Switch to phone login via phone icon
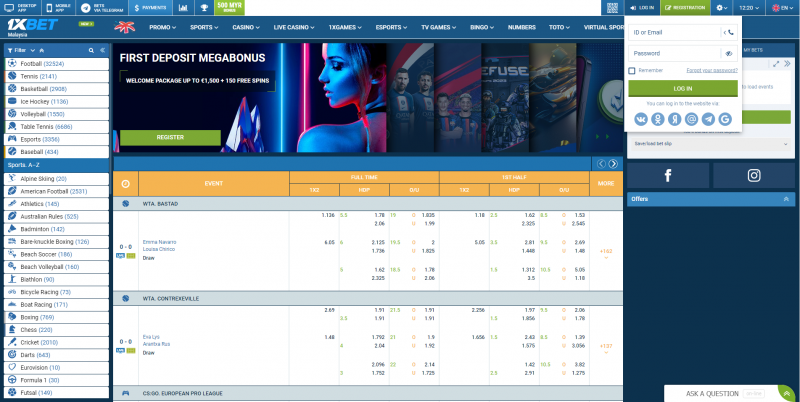The image size is (800, 402). point(729,32)
